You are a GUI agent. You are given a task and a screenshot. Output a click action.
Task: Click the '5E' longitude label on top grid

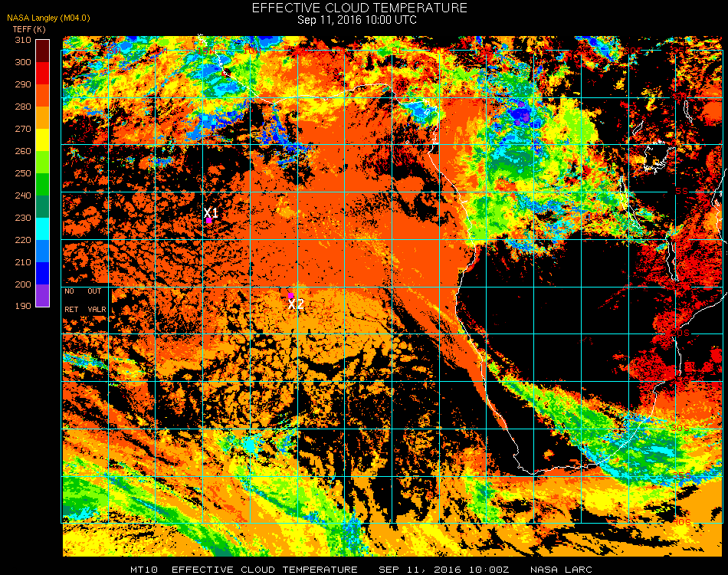(x=398, y=50)
